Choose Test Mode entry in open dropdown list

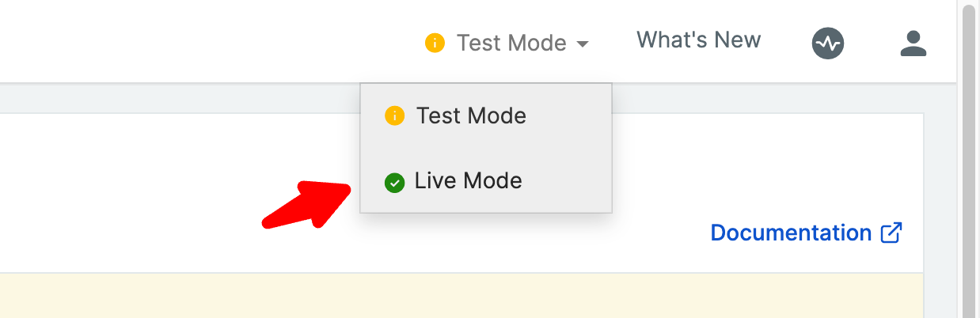486,116
